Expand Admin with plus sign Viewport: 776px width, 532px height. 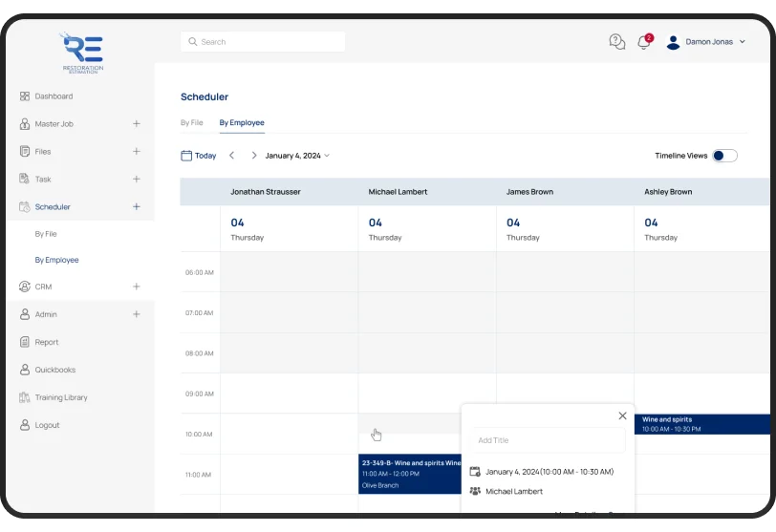pyautogui.click(x=137, y=314)
